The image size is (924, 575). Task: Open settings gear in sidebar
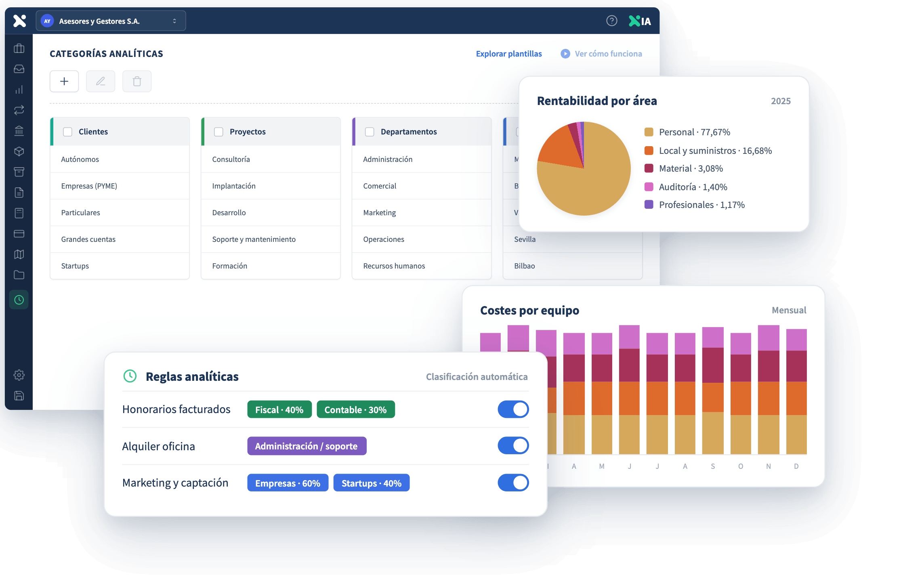coord(19,375)
